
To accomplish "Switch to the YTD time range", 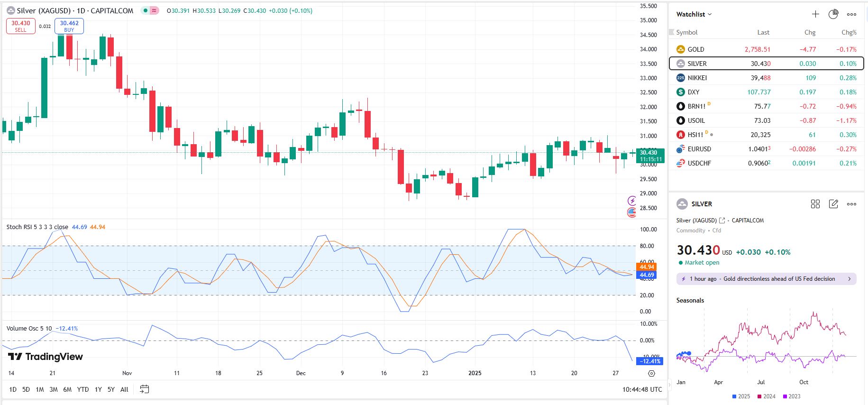I will 83,389.
